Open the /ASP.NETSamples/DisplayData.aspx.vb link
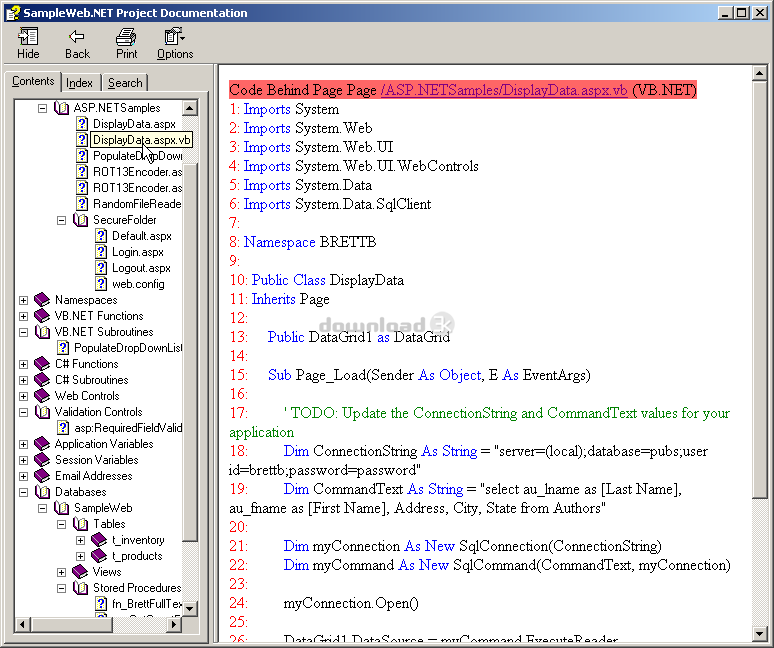The height and width of the screenshot is (648, 774). click(x=504, y=90)
